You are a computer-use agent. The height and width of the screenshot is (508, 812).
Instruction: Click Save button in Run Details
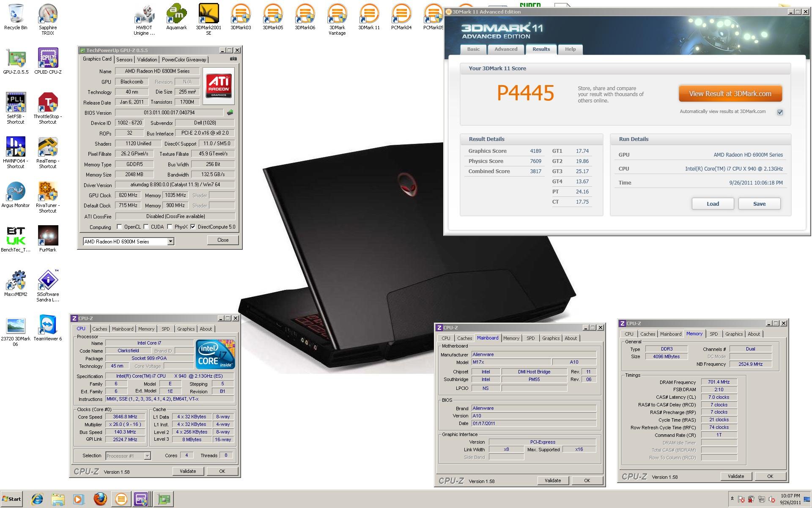point(759,204)
